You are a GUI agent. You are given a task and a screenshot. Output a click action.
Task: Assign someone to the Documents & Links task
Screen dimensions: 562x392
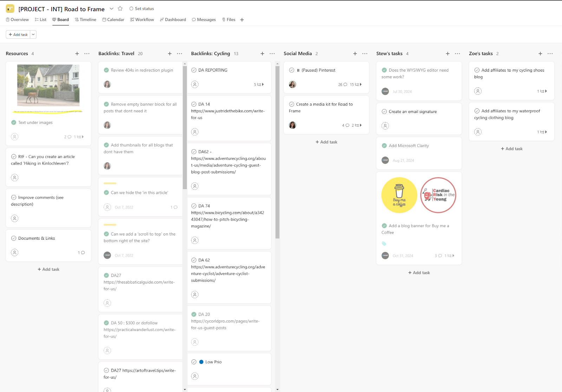click(x=15, y=253)
